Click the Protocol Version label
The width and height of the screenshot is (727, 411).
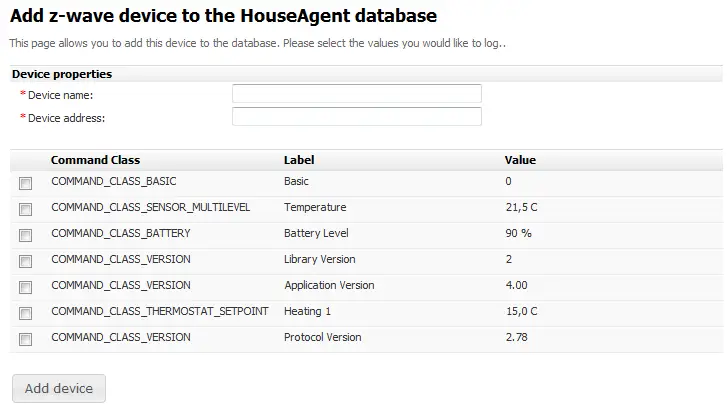click(x=323, y=337)
